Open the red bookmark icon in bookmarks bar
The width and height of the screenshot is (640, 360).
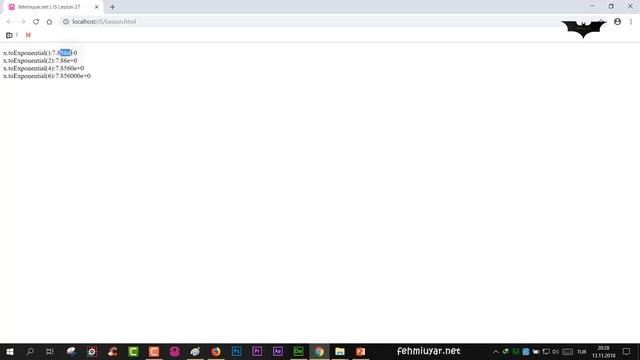(28, 35)
